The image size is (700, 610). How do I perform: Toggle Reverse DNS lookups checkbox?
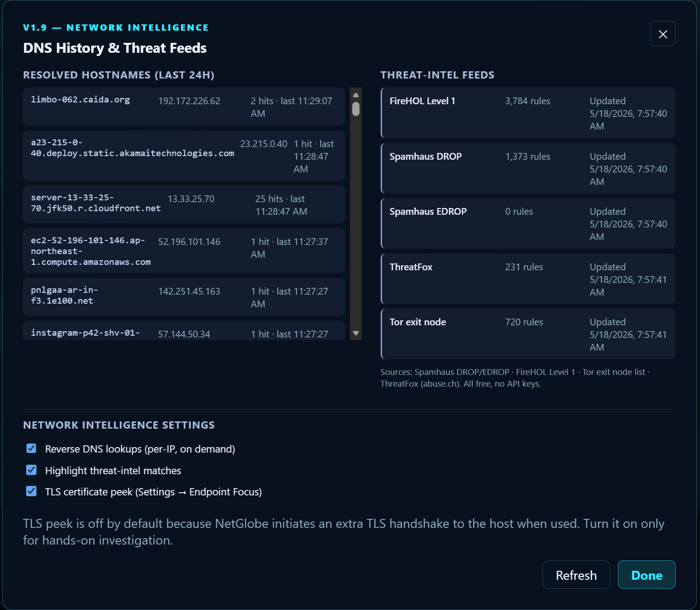(31, 448)
